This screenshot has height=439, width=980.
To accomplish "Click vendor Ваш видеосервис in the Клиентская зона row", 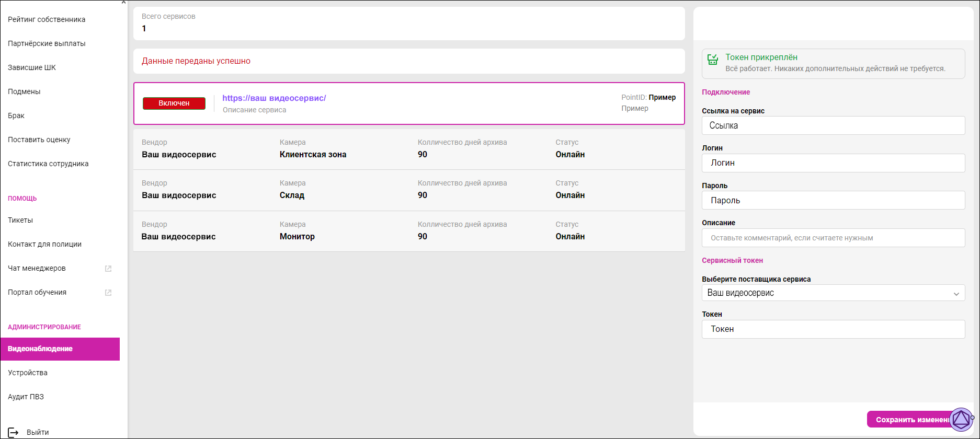I will click(x=179, y=154).
